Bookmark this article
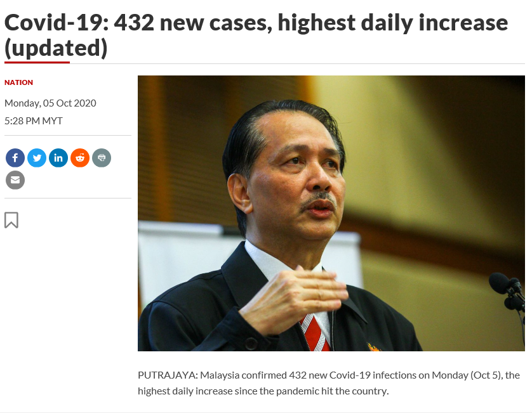The width and height of the screenshot is (532, 416). pyautogui.click(x=11, y=221)
